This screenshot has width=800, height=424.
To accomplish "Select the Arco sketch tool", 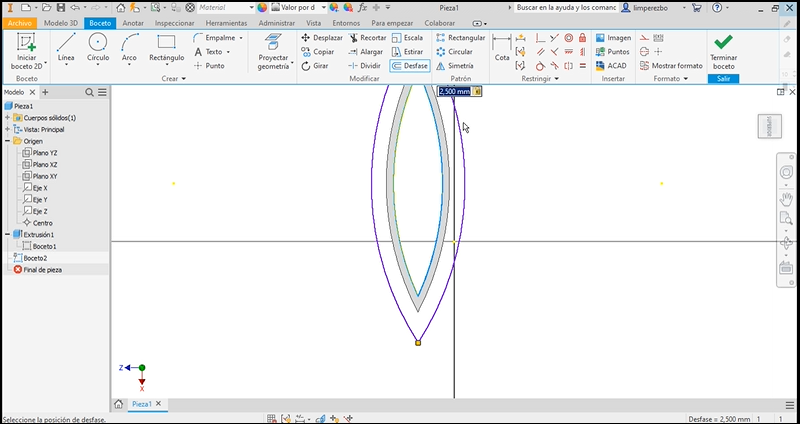I will 130,49.
